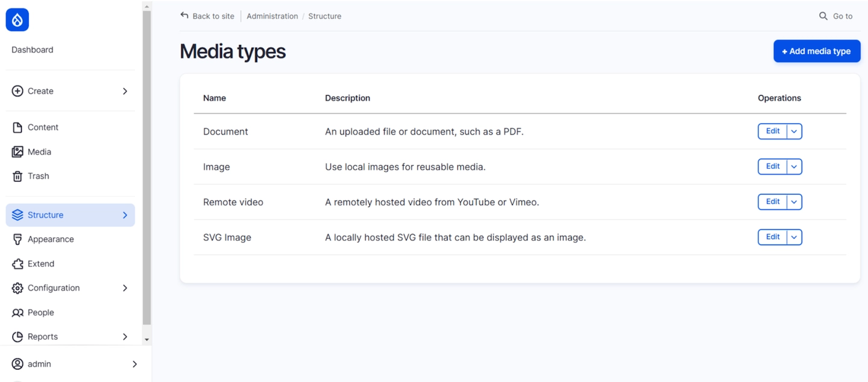Click the Structure layers icon
The image size is (868, 382).
tap(17, 215)
